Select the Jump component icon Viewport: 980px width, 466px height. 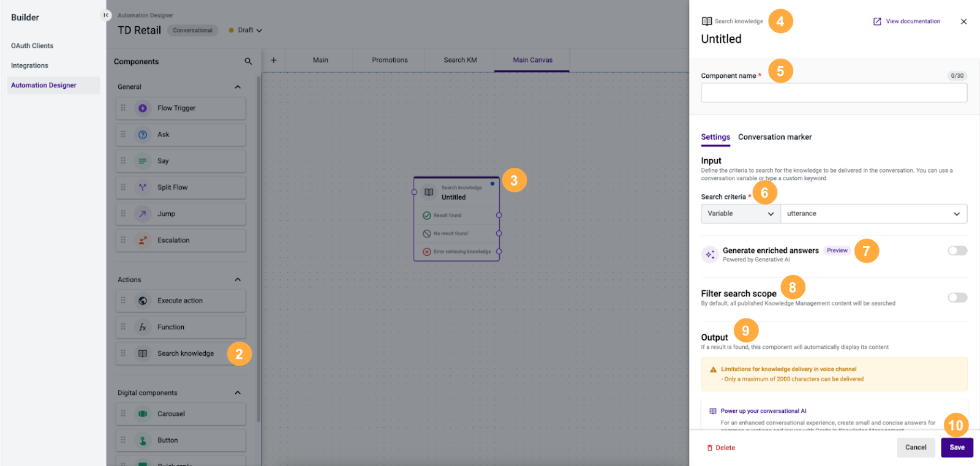click(x=143, y=214)
